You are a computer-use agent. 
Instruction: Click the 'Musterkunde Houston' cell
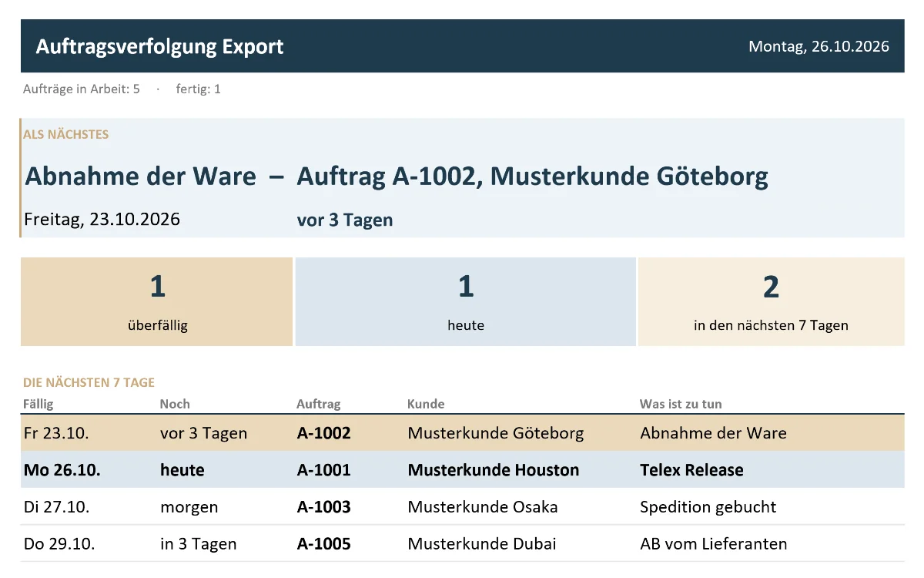click(x=494, y=470)
